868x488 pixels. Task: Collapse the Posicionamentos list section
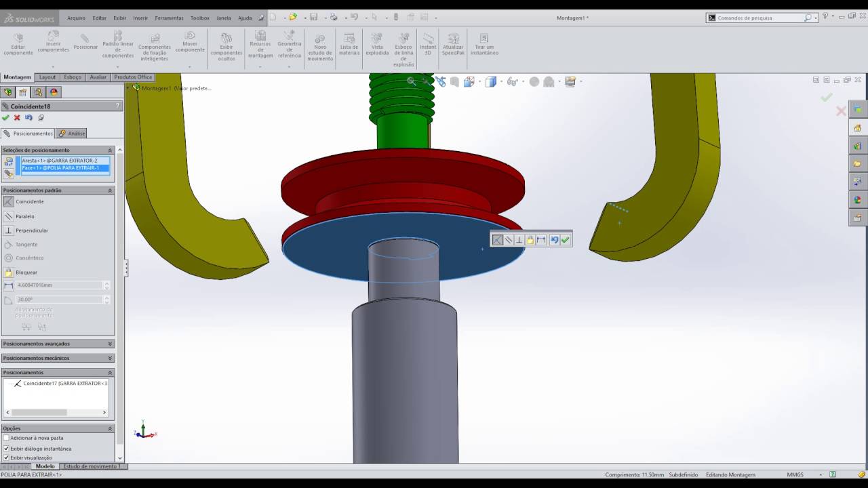point(110,373)
